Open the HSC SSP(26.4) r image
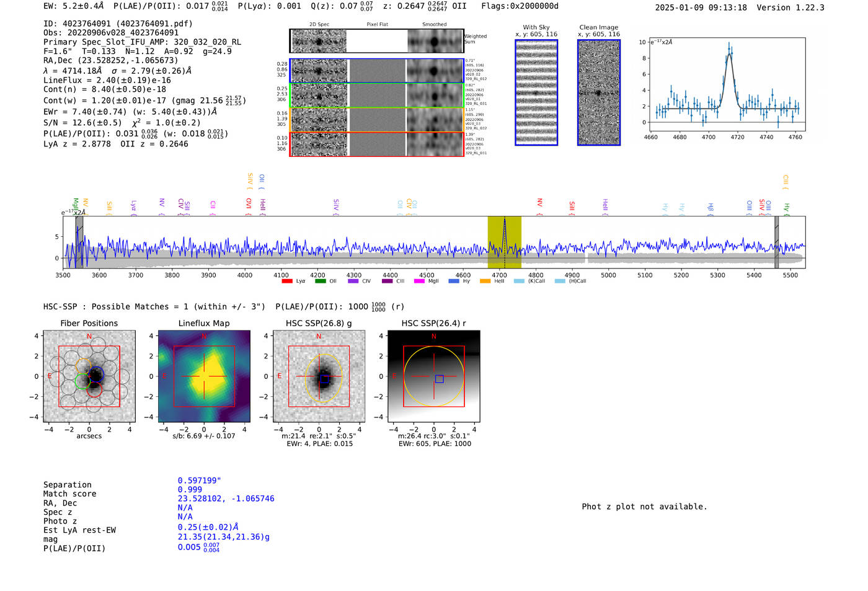 coord(434,376)
